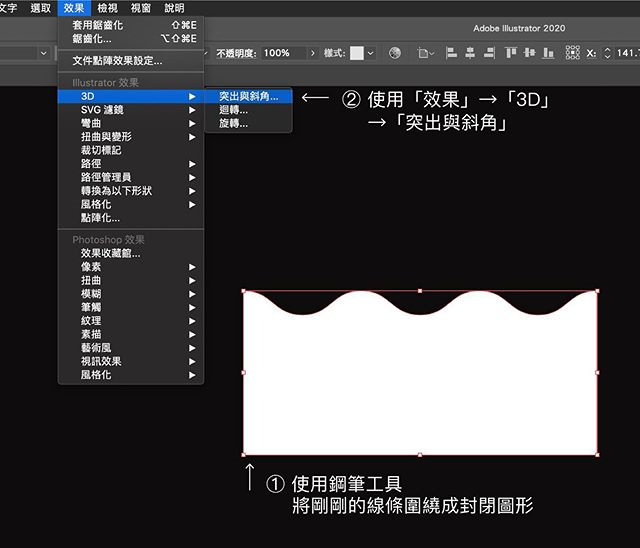The width and height of the screenshot is (640, 548).
Task: Choose 鋸齒化... menu entry
Action: (x=131, y=39)
